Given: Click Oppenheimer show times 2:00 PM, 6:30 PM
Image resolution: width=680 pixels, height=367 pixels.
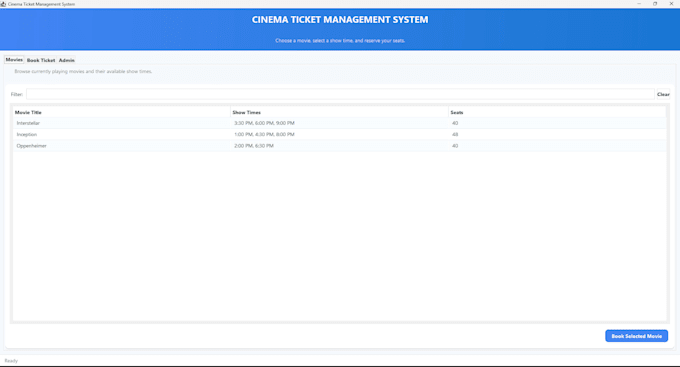Looking at the screenshot, I should [x=254, y=146].
